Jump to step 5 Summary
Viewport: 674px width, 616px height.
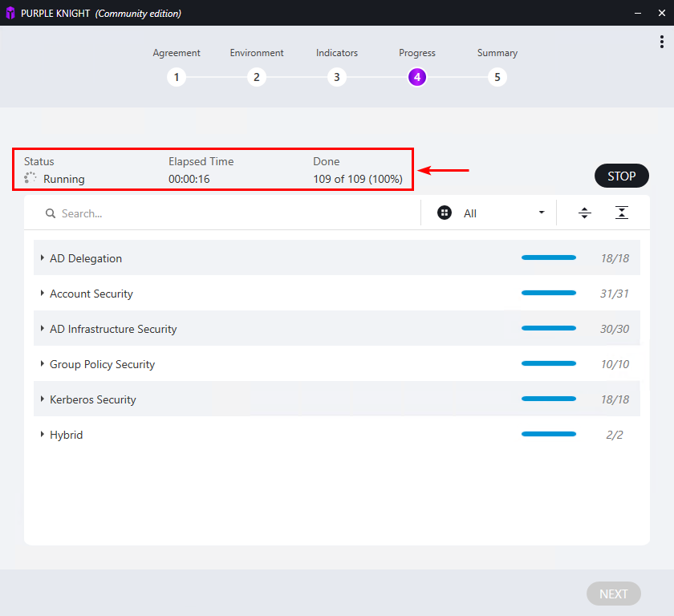(497, 78)
